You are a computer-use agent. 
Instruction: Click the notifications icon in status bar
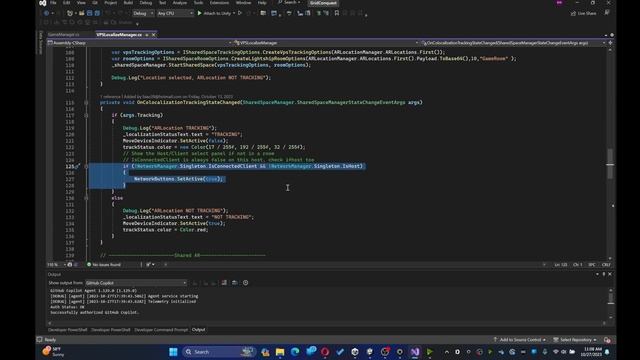pyautogui.click(x=607, y=340)
